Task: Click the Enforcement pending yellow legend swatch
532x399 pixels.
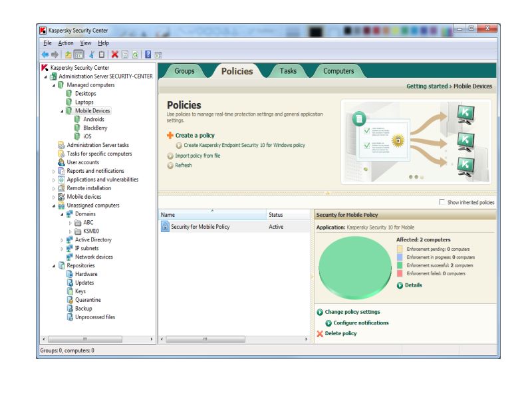Action: (400, 249)
